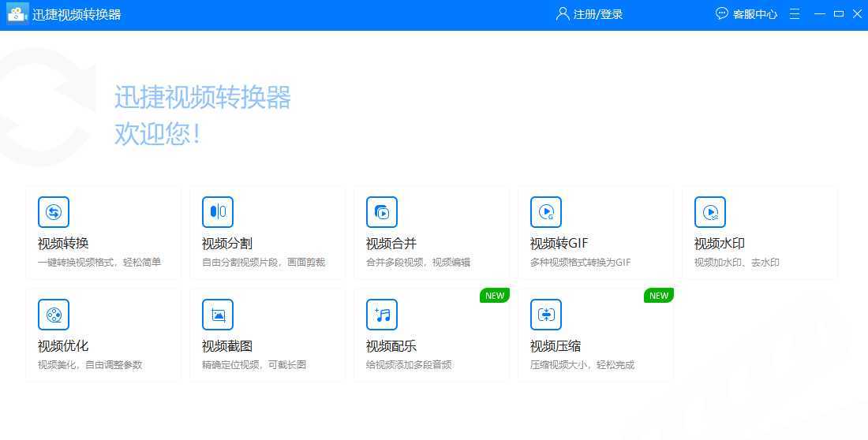868x440 pixels.
Task: Click the 视频分割 title text
Action: (x=227, y=244)
